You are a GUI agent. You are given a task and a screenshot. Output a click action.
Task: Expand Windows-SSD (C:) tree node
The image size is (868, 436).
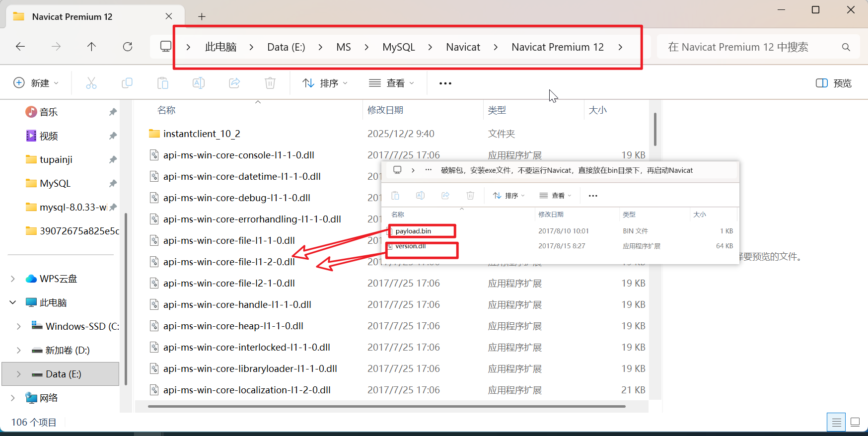tap(19, 326)
